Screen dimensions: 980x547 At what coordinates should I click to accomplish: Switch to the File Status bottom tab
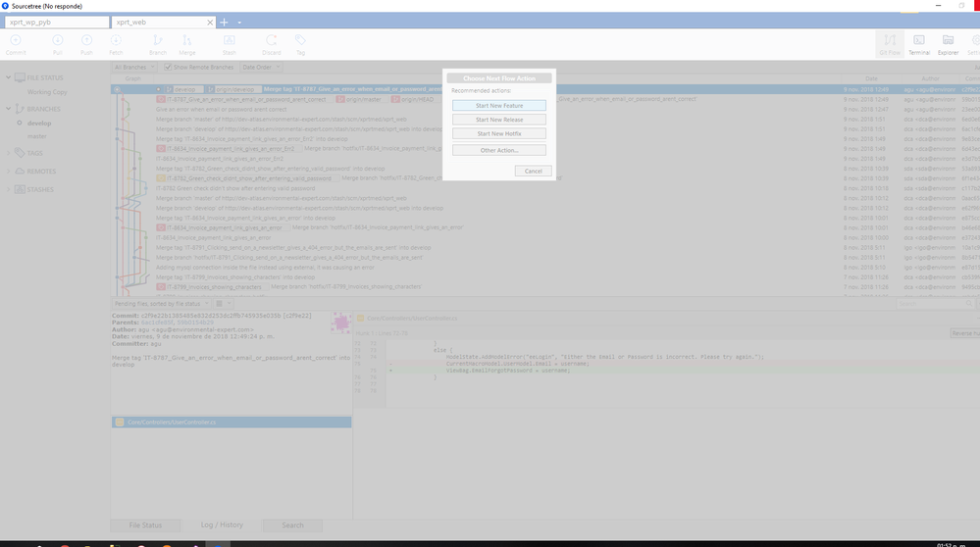145,525
